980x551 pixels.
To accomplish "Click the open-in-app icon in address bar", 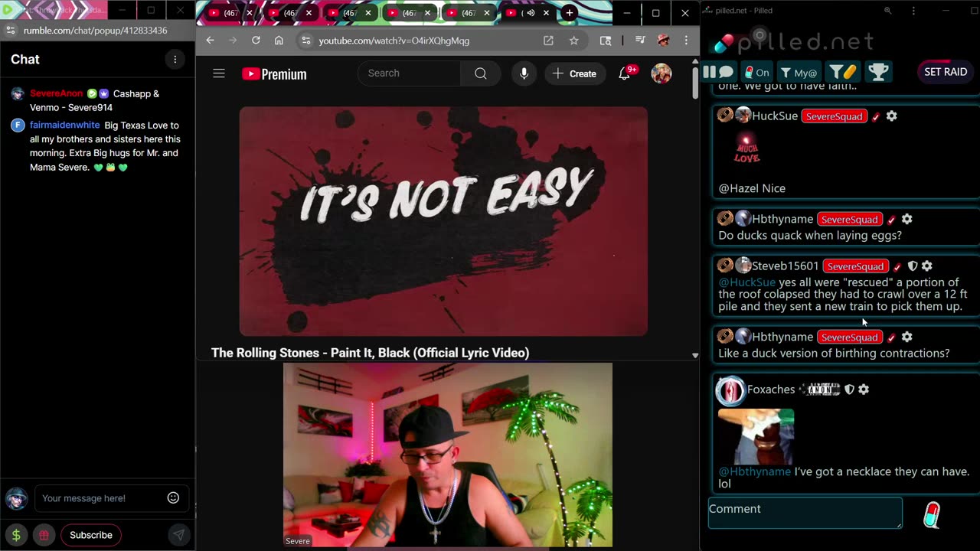I will [x=548, y=41].
